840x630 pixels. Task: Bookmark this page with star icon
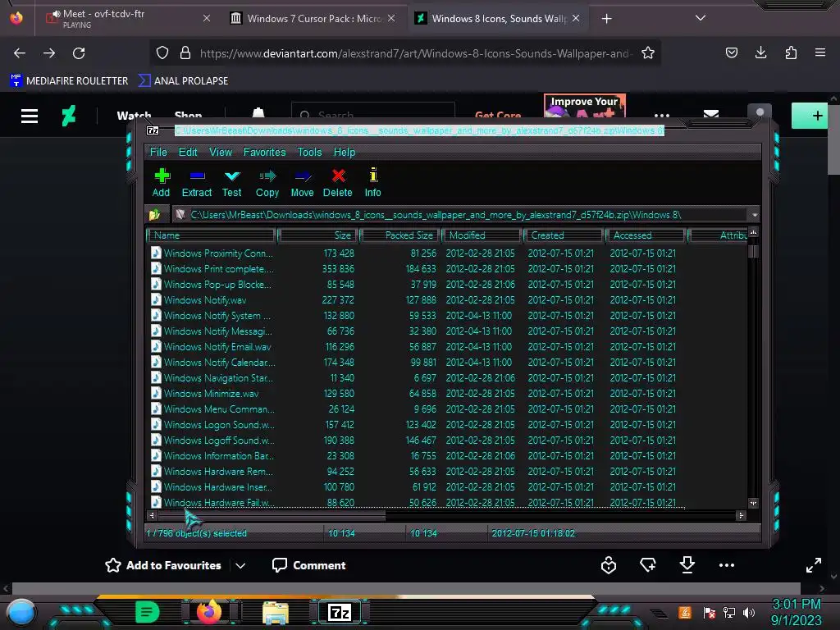tap(648, 53)
